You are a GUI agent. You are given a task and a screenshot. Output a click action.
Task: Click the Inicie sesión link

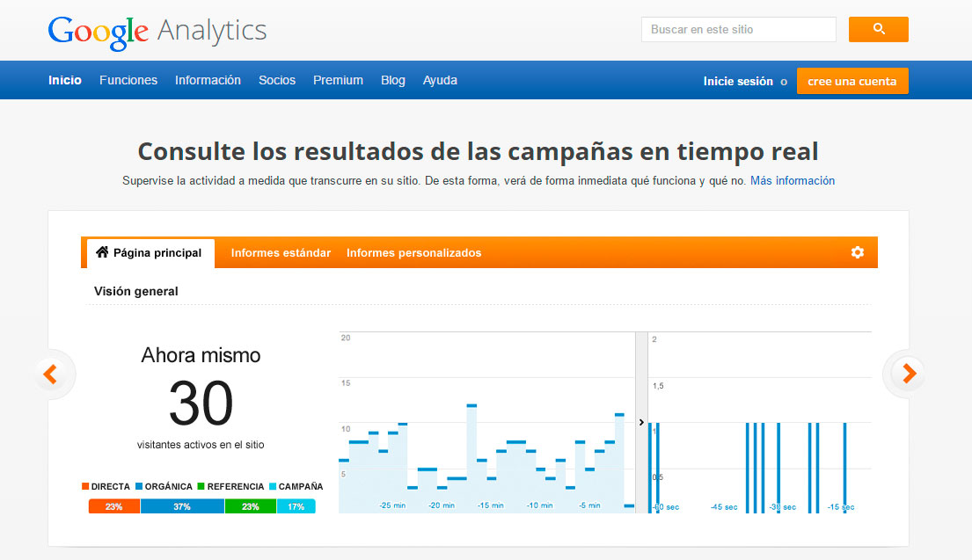click(738, 81)
